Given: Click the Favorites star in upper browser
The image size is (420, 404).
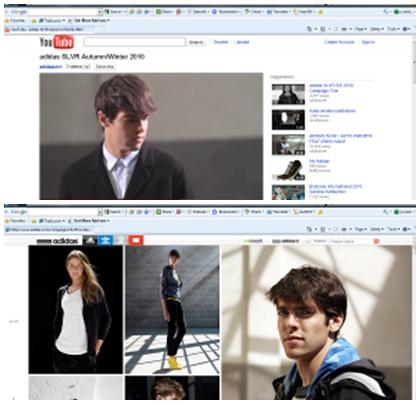Looking at the screenshot, I should click(7, 21).
